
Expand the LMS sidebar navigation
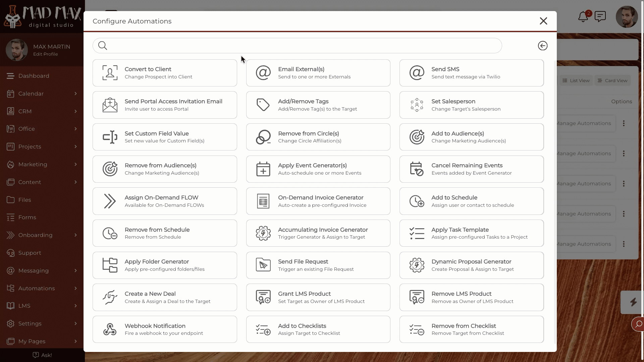[75, 306]
